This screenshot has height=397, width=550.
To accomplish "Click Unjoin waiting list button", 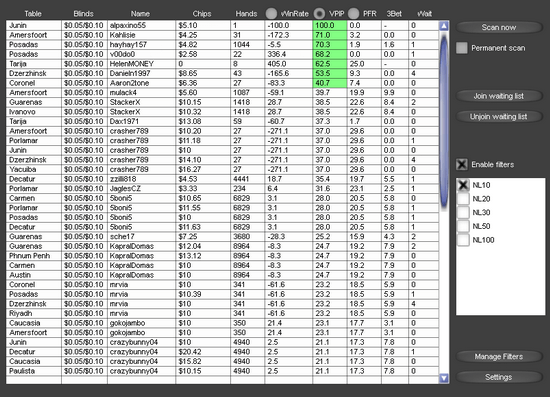I will tap(499, 116).
